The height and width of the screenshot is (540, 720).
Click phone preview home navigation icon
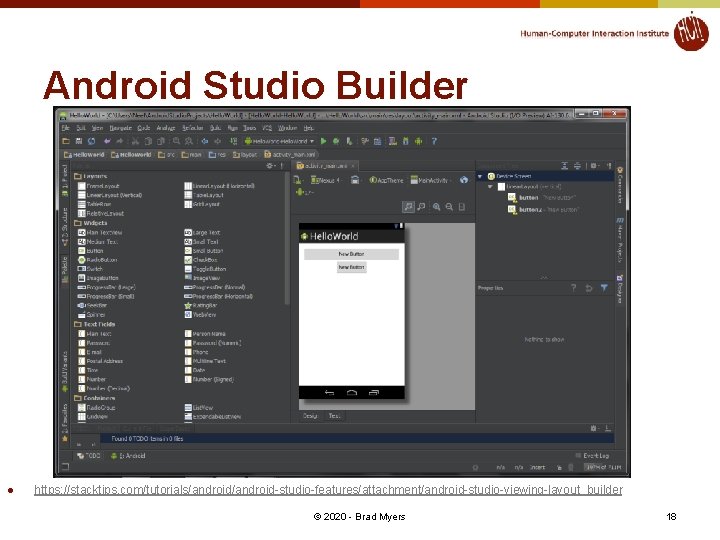pos(352,393)
